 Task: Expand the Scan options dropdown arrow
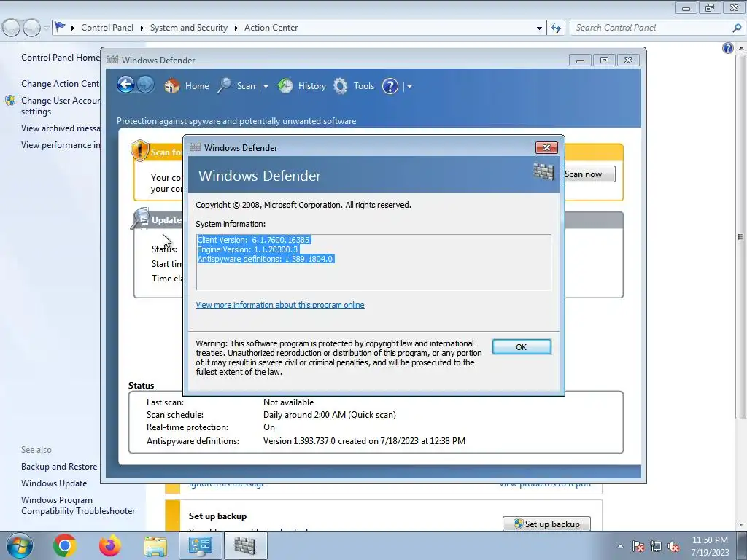(266, 86)
